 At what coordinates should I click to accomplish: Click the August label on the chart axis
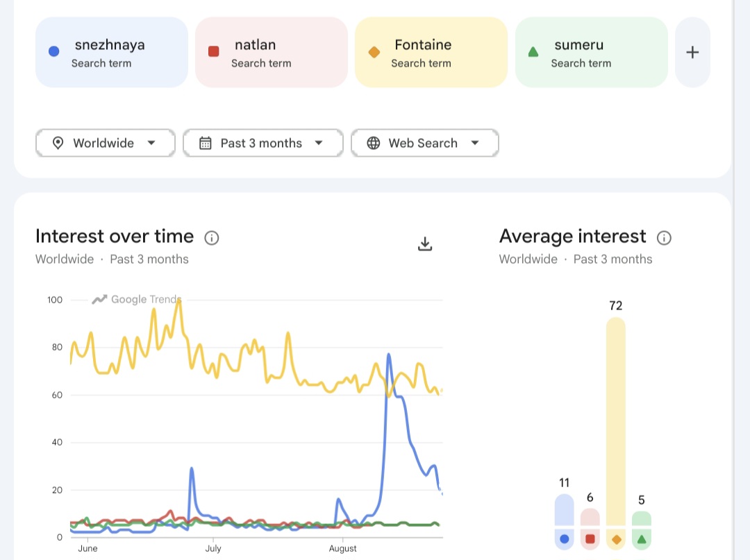[x=342, y=548]
